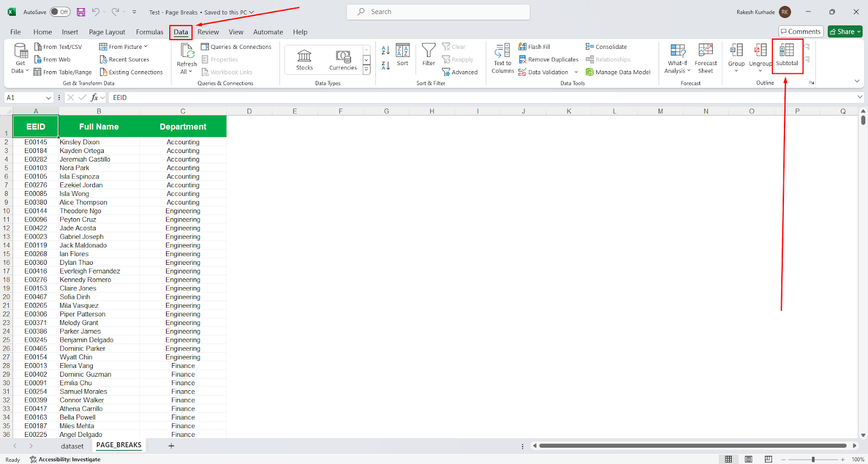
Task: Expand the formula bar
Action: coord(860,97)
